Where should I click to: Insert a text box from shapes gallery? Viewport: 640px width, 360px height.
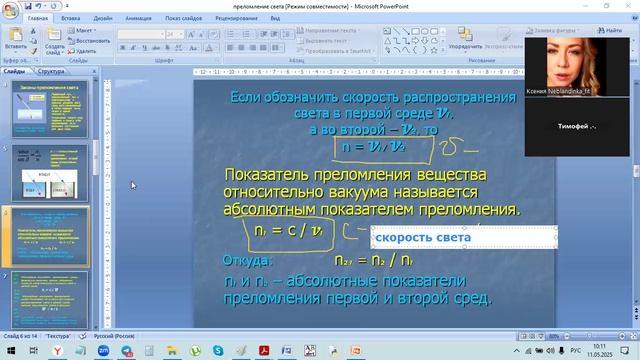(387, 31)
